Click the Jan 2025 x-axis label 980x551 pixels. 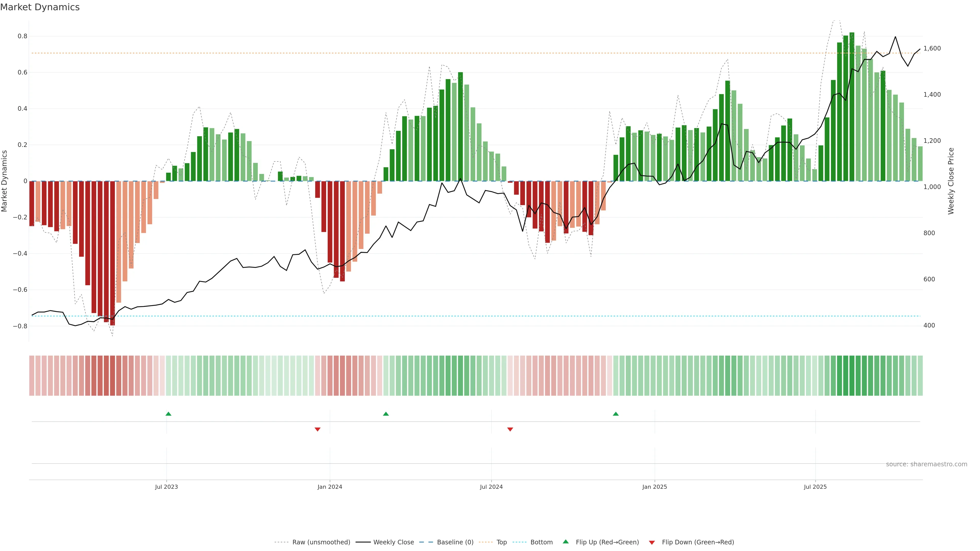pos(654,487)
